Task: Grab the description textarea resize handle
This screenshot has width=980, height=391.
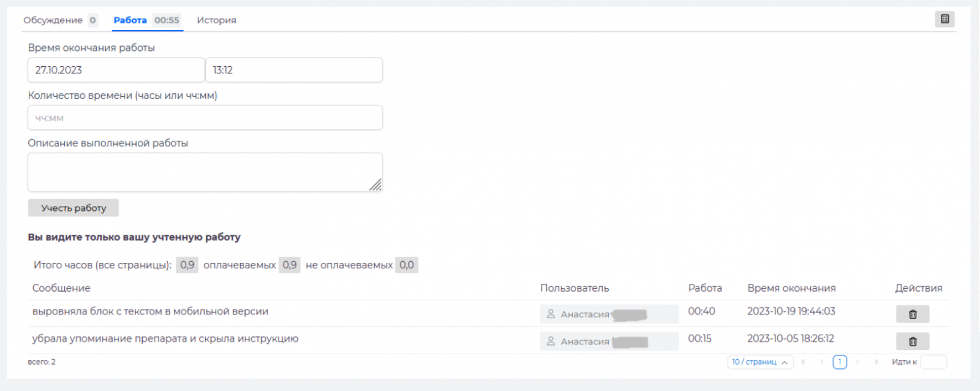Action: (x=375, y=185)
